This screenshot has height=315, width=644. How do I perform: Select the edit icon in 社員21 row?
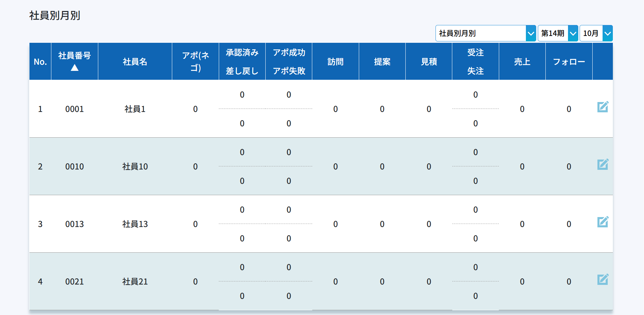click(x=603, y=280)
